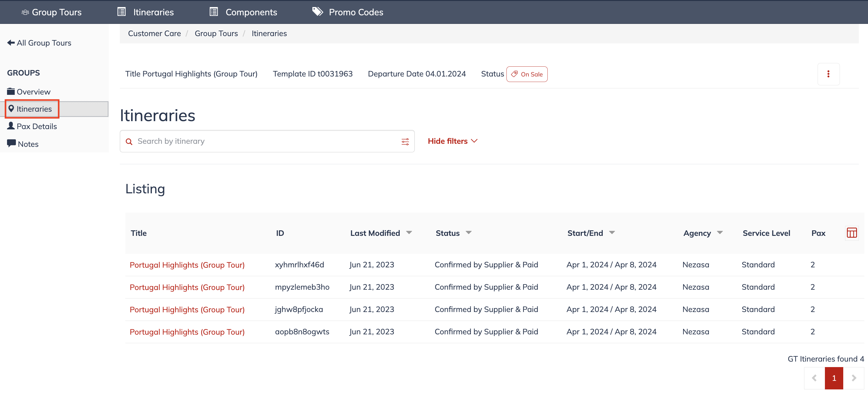Click ID cell jghw8pfjocka

pyautogui.click(x=299, y=309)
